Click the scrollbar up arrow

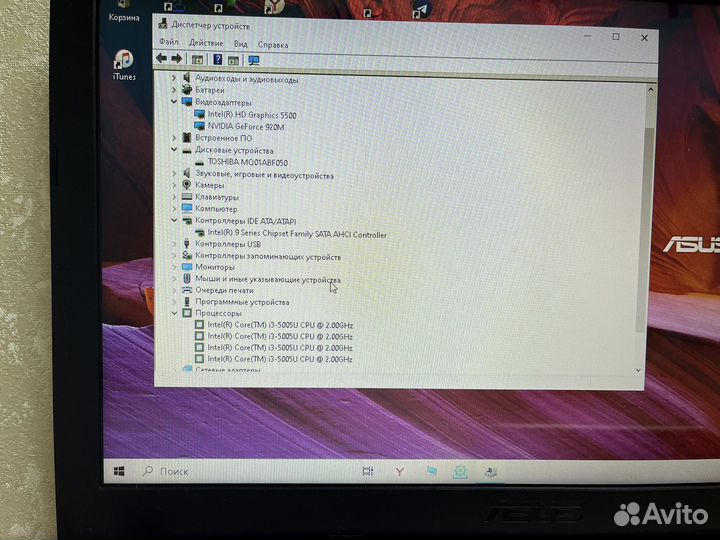pyautogui.click(x=651, y=90)
